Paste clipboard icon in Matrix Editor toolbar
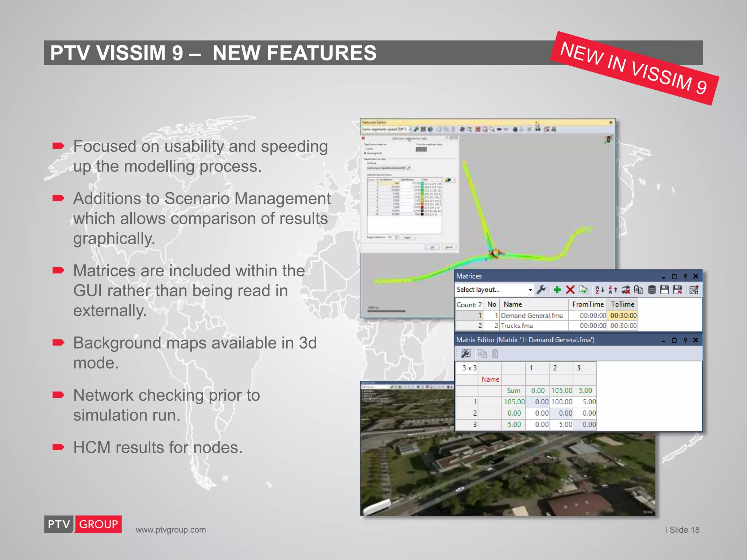 495,353
